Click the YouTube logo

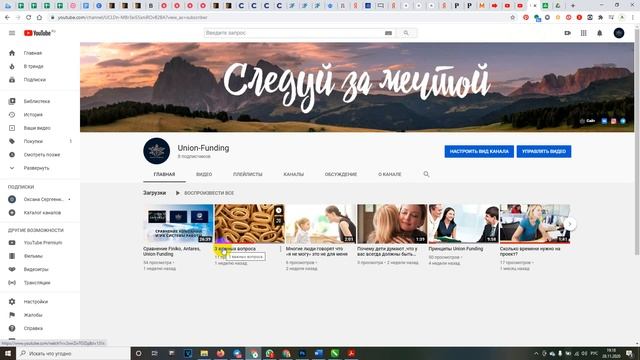click(x=38, y=33)
